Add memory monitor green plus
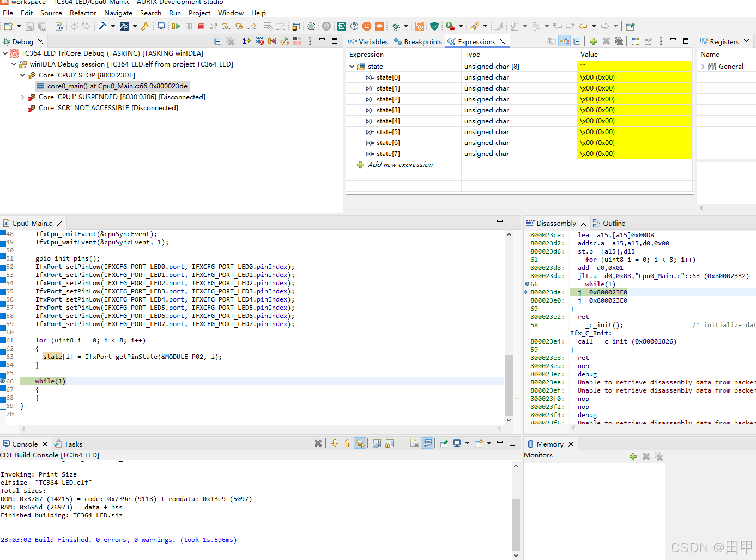756x560 pixels. pyautogui.click(x=633, y=457)
